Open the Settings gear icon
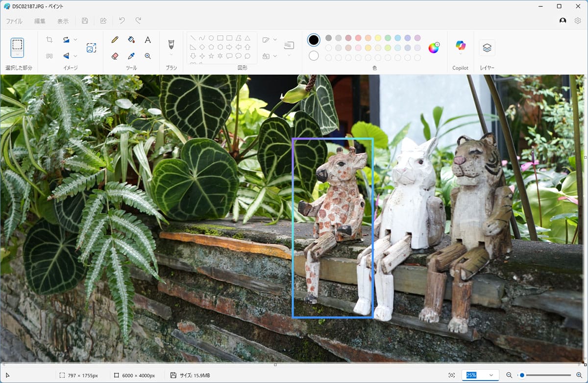 pos(578,21)
